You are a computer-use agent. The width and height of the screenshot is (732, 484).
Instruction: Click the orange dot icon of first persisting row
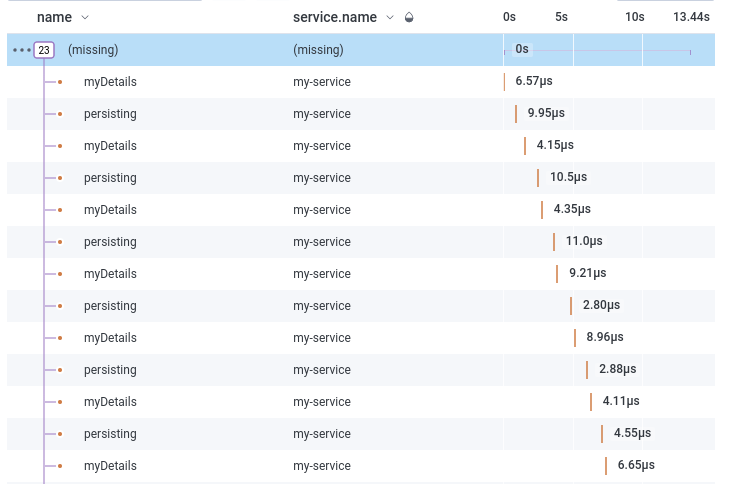[60, 114]
